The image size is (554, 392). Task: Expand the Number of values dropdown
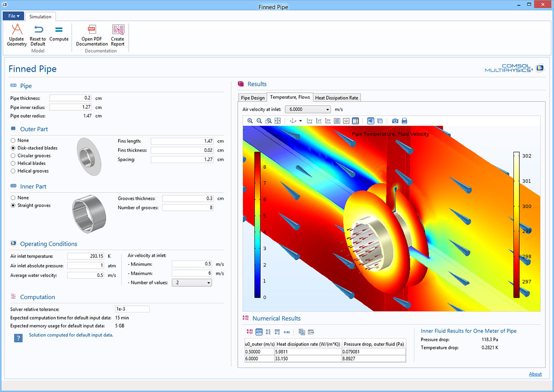point(192,283)
